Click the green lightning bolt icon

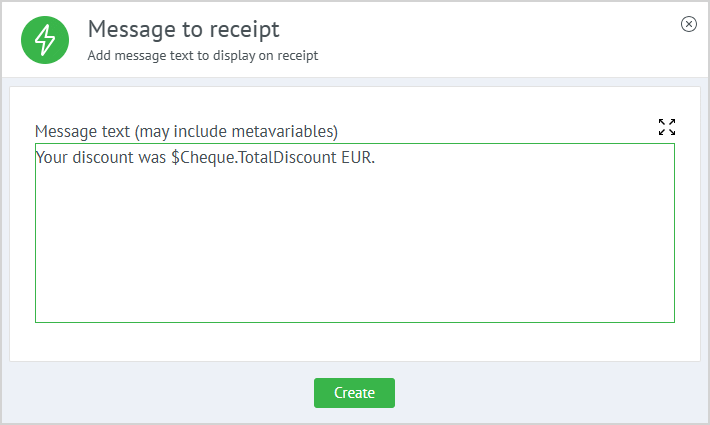coord(45,40)
